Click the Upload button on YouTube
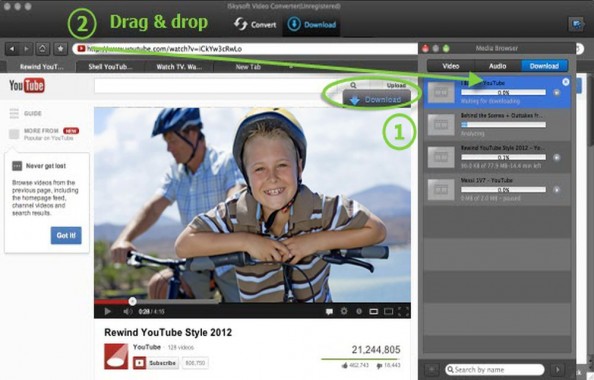Image resolution: width=594 pixels, height=380 pixels. (x=396, y=85)
